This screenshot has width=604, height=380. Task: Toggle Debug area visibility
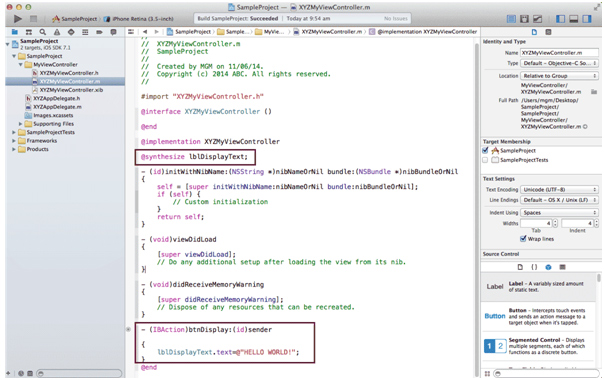[574, 18]
